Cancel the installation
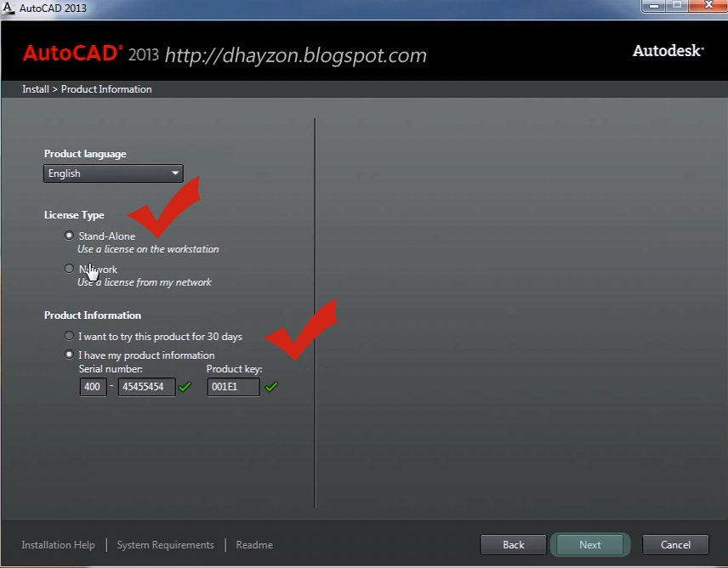 (675, 545)
